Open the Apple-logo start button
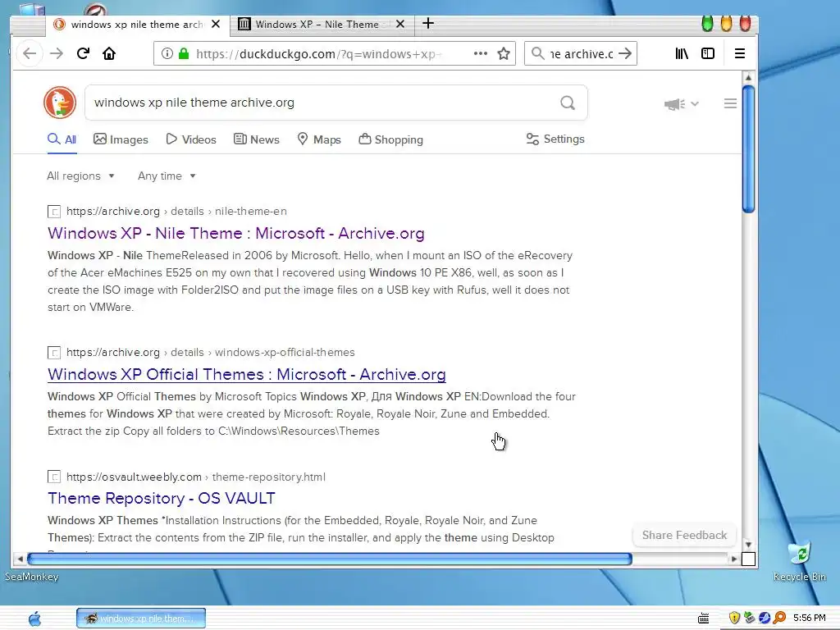This screenshot has height=630, width=840. 34,619
